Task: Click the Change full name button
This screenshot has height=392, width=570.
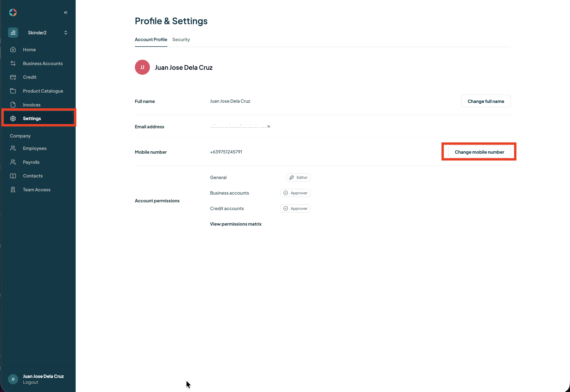Action: tap(486, 101)
